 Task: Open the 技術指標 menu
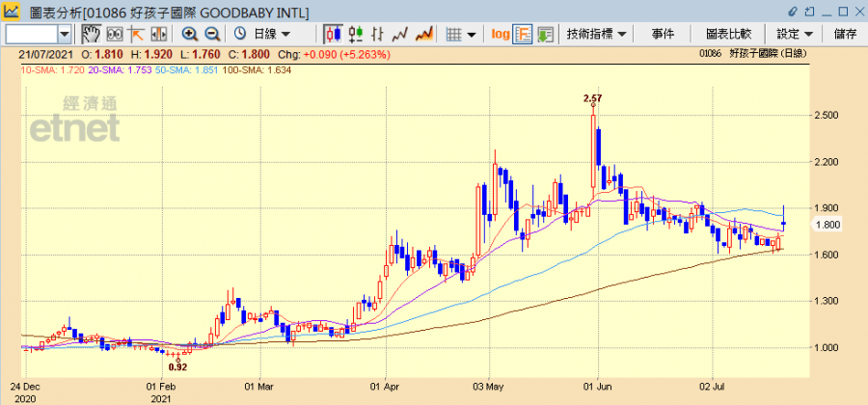coord(597,34)
